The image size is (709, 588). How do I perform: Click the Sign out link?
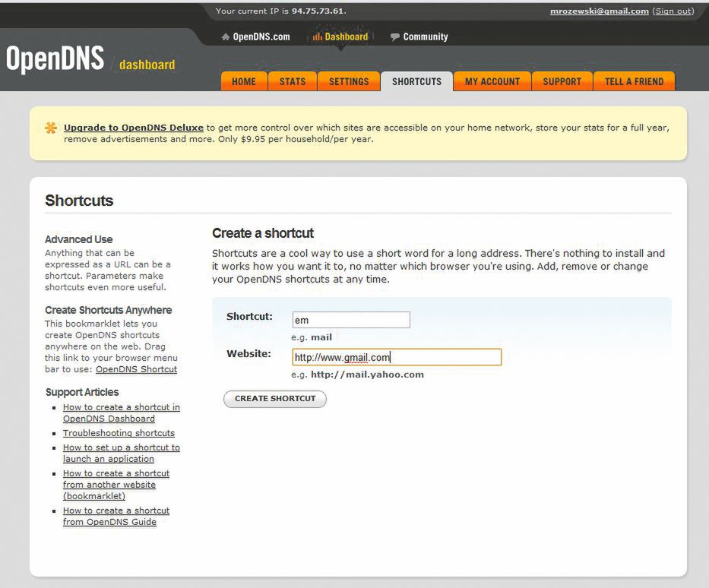coord(673,11)
